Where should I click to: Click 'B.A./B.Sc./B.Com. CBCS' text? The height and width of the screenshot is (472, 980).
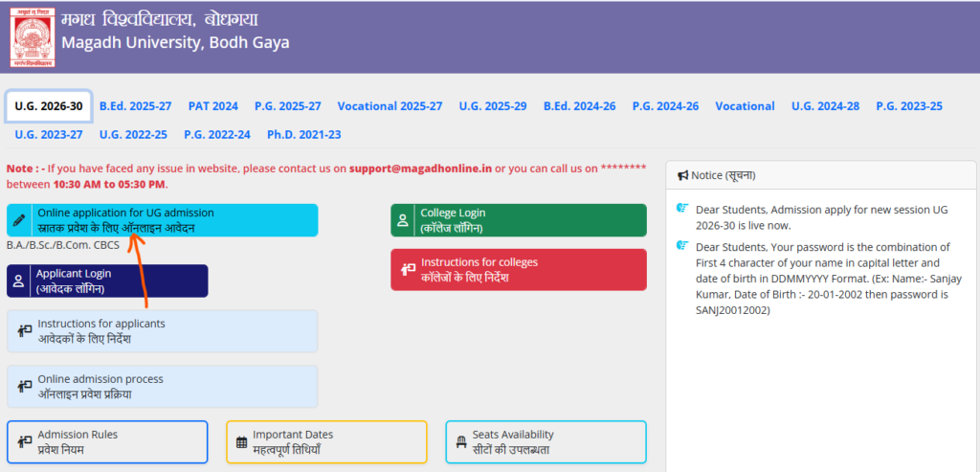pos(62,245)
